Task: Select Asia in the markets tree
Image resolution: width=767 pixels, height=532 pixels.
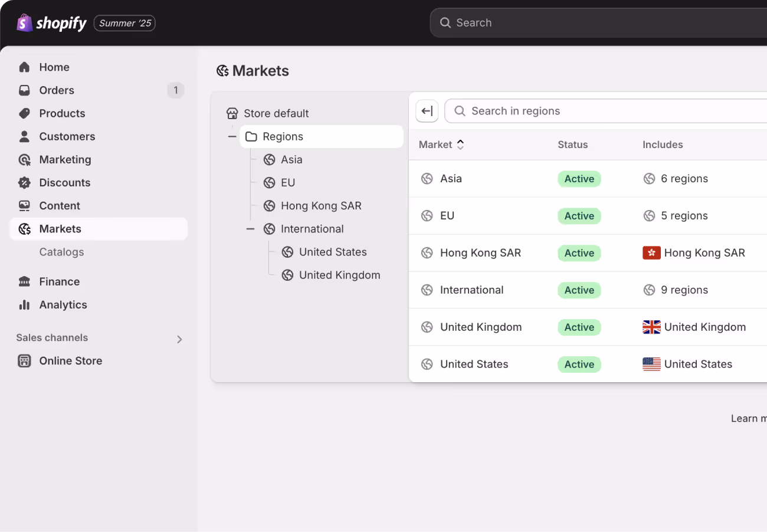Action: 291,160
